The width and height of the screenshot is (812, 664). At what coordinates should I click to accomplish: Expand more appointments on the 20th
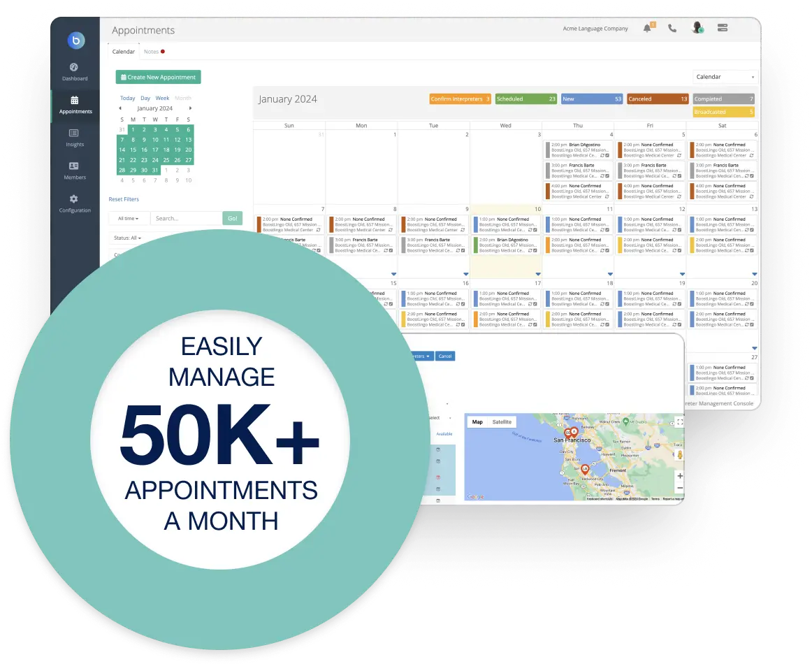click(x=755, y=349)
